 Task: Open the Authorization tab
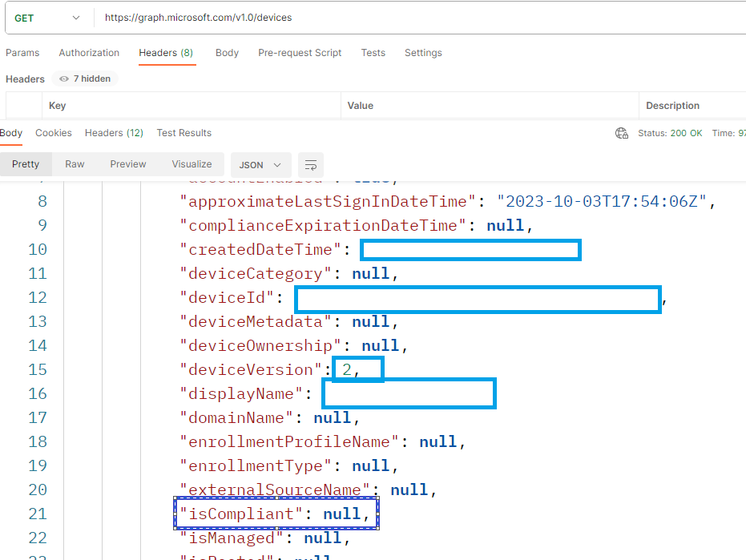(88, 53)
